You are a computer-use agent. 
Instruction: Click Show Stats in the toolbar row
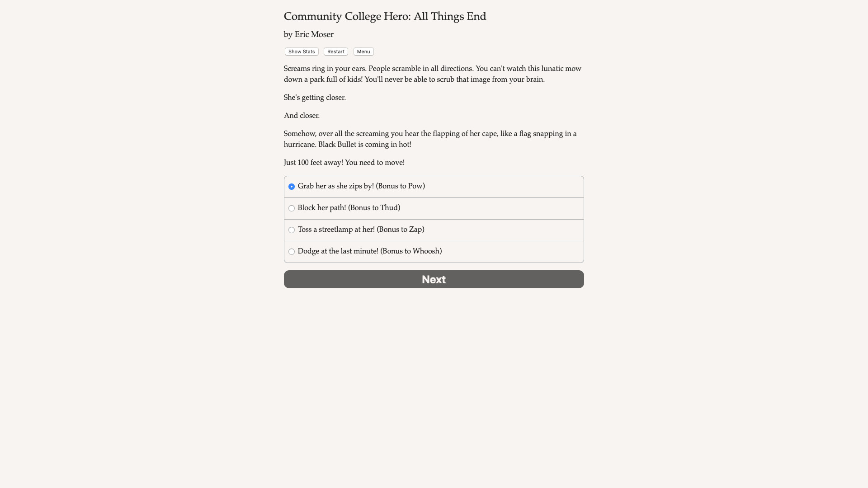[301, 52]
